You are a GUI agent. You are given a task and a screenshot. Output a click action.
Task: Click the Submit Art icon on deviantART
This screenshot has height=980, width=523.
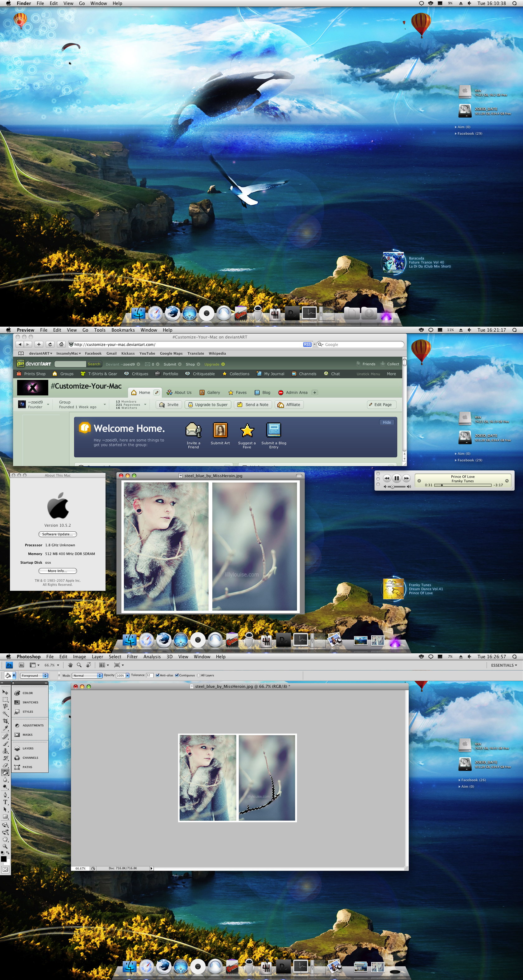click(x=220, y=430)
